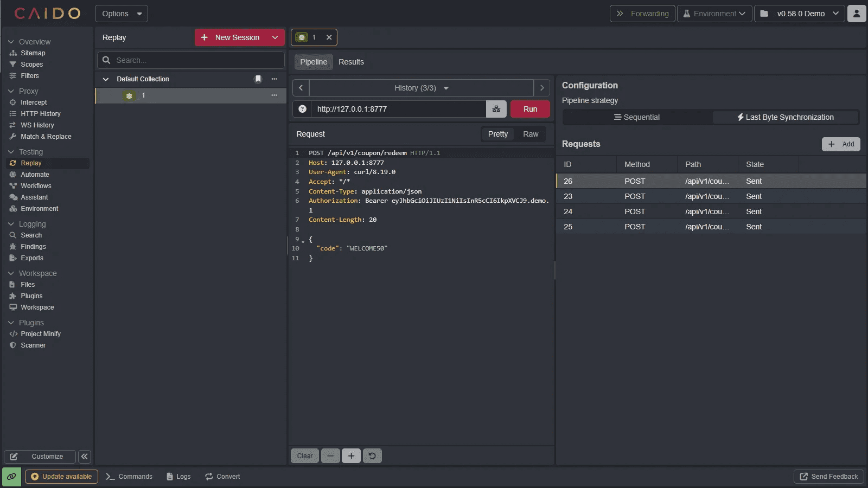Open Sitemap in the sidebar
Screen dimensions: 868x488
33,53
